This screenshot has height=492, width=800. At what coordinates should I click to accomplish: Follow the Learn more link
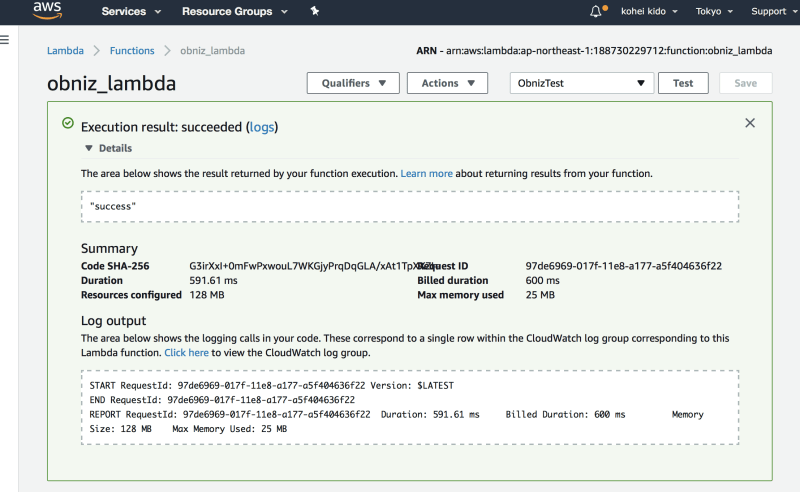tap(426, 173)
